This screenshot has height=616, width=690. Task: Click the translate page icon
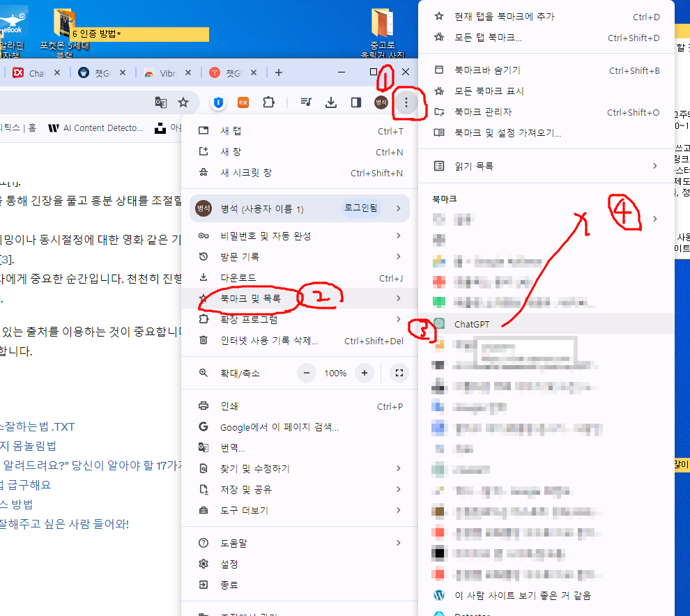pyautogui.click(x=161, y=103)
